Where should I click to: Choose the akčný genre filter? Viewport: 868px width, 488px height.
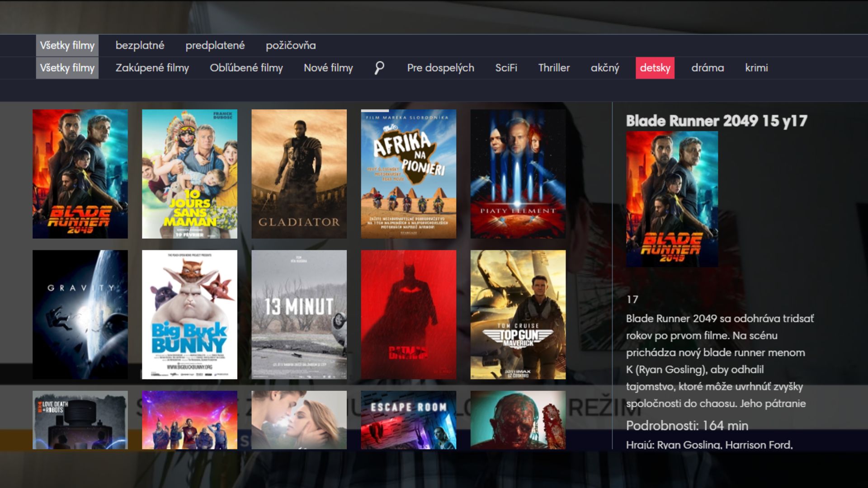coord(604,68)
